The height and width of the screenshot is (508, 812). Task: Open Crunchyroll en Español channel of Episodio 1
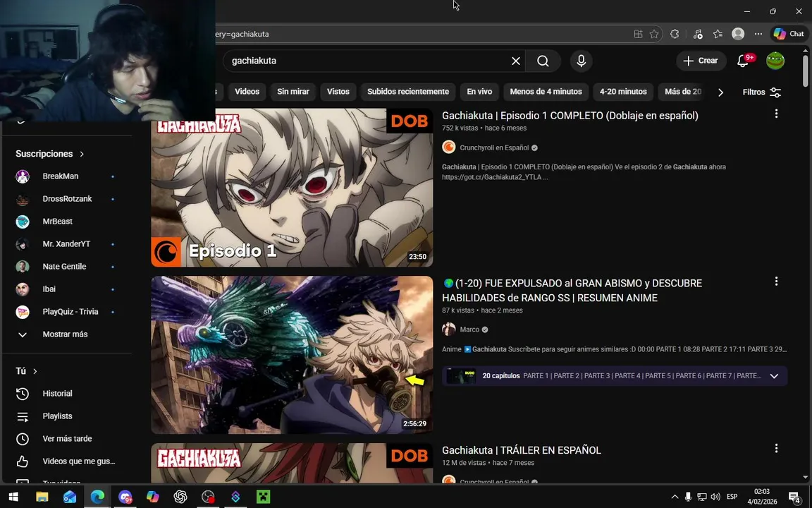tap(494, 147)
